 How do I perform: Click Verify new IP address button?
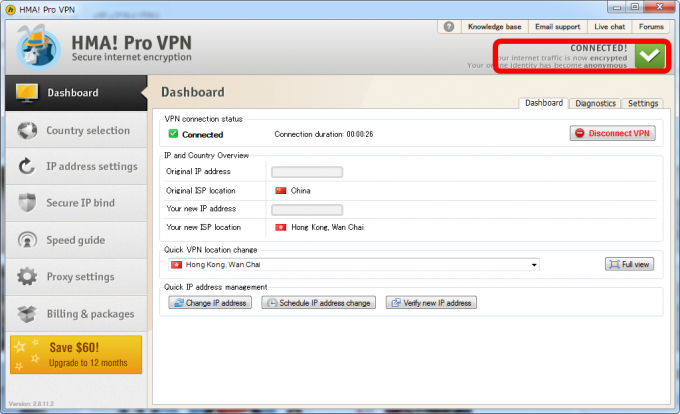click(x=432, y=303)
